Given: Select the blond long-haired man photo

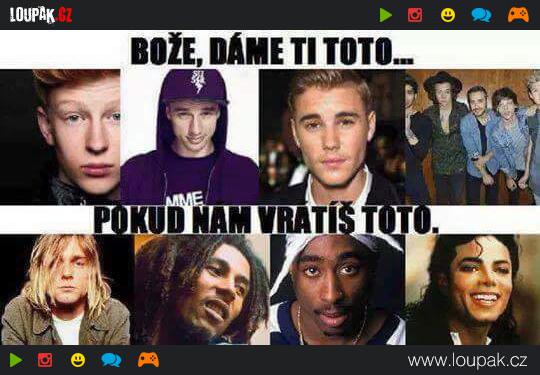Looking at the screenshot, I should coord(67,290).
